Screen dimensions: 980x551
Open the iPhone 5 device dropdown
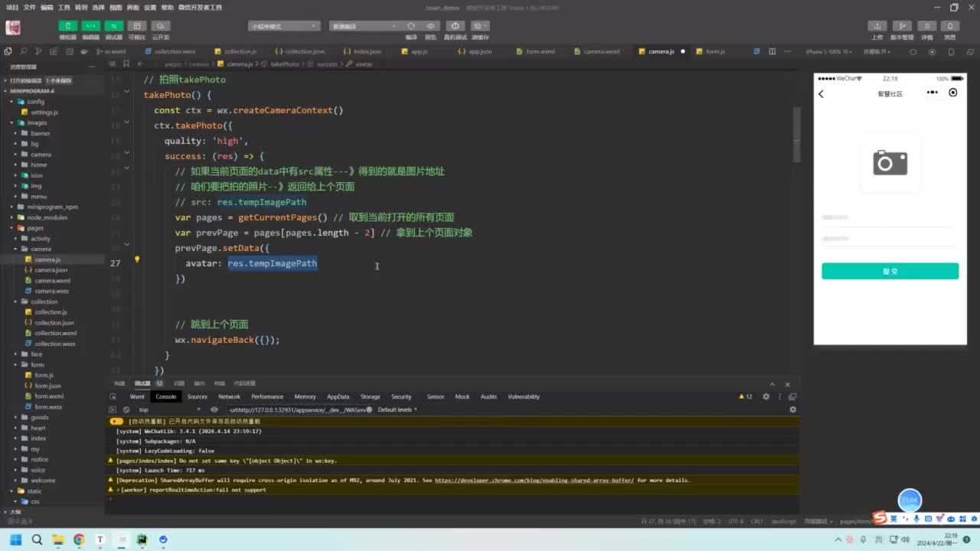[829, 51]
